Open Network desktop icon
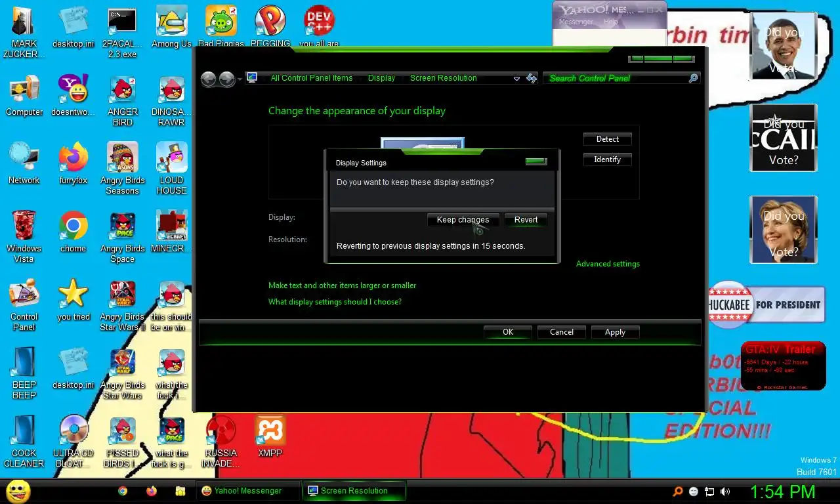 click(x=24, y=163)
